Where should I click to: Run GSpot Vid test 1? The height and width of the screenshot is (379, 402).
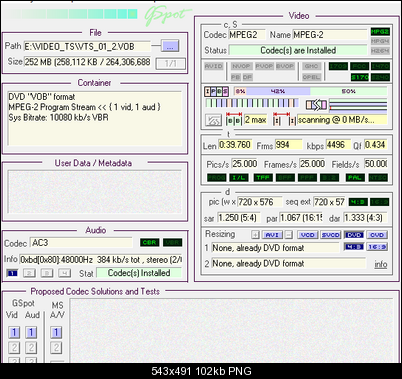click(14, 332)
